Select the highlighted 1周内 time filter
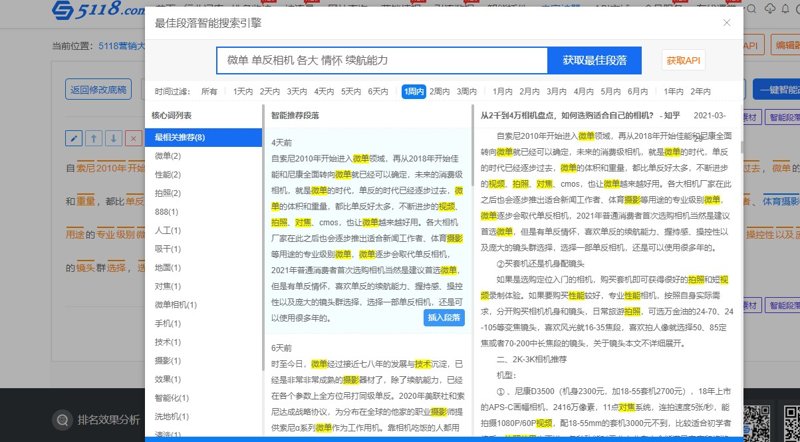 coord(414,91)
